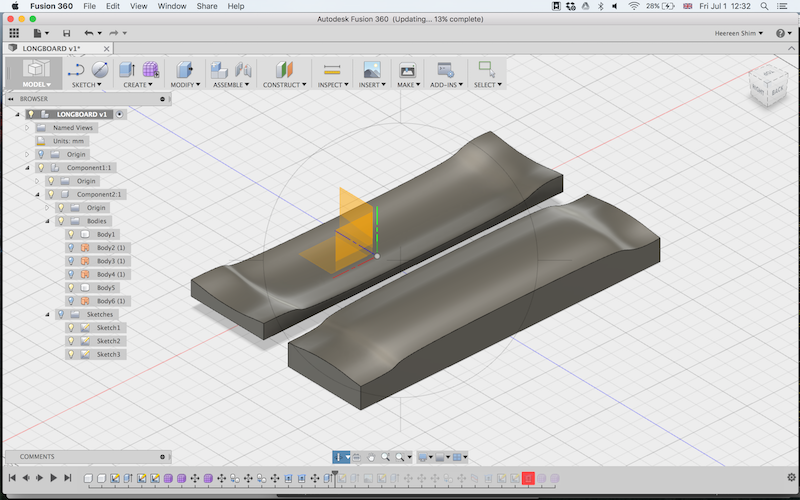This screenshot has height=500, width=800.
Task: Select the Add-Ins scripts icon
Action: 445,70
